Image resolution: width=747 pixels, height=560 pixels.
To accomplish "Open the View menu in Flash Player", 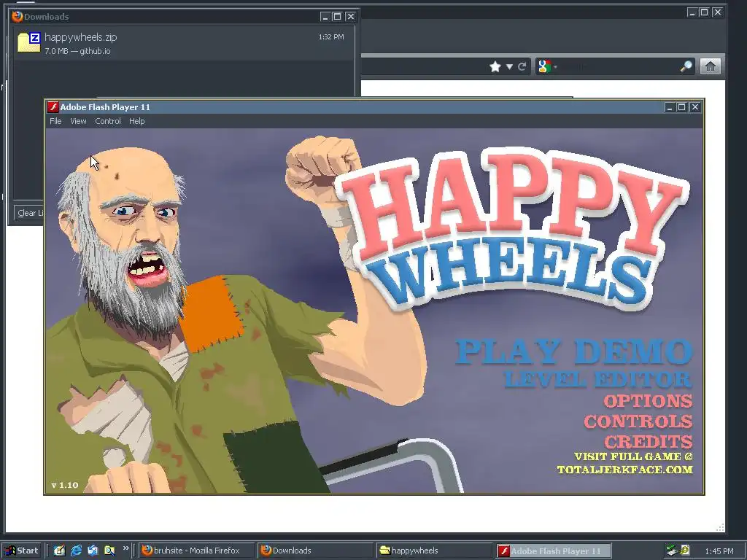I will point(78,122).
